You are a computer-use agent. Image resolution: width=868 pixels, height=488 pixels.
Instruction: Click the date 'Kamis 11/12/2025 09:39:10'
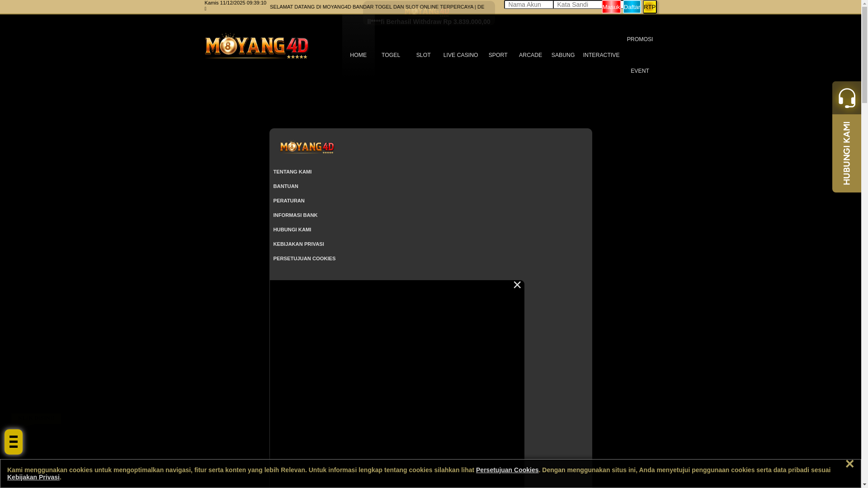tap(236, 3)
